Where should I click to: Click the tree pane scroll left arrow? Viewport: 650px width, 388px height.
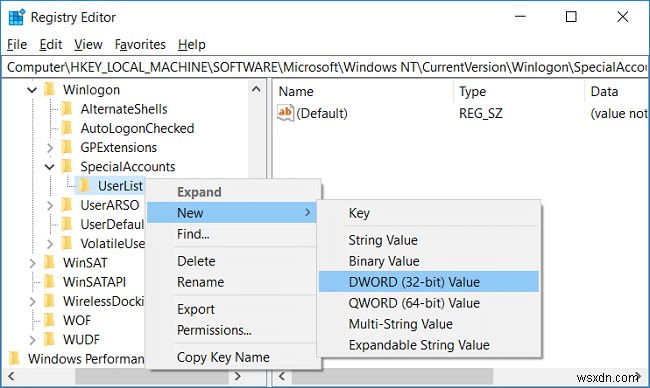pyautogui.click(x=11, y=376)
